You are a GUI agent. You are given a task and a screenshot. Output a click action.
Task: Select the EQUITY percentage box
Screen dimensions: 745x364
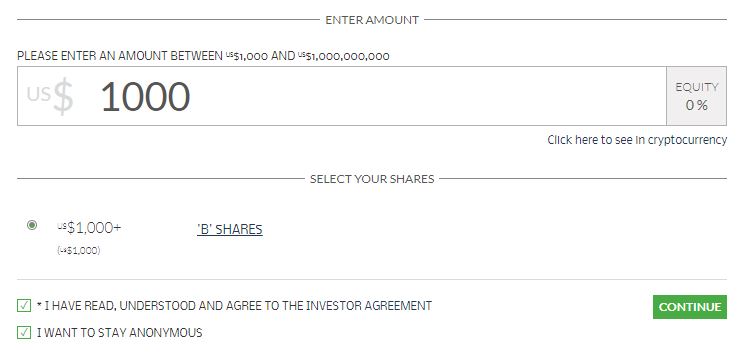click(x=697, y=96)
